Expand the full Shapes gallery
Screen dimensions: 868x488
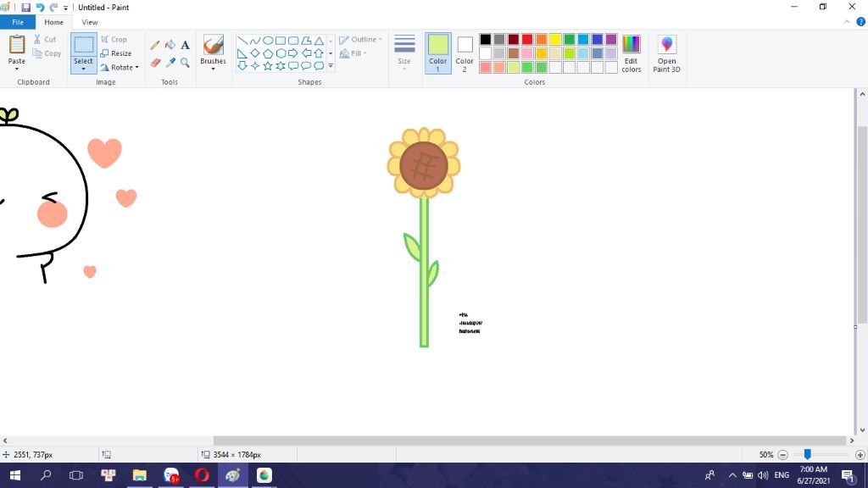[x=331, y=66]
